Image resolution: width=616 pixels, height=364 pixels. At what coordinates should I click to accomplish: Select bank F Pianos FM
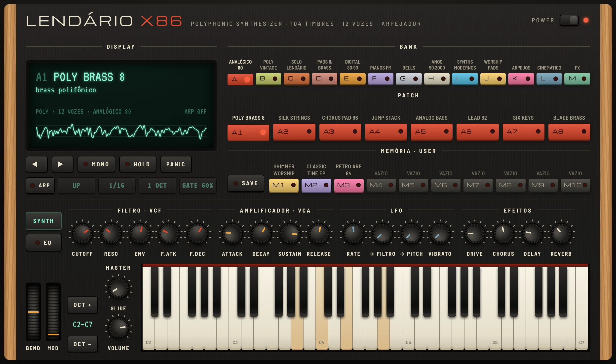coord(381,79)
